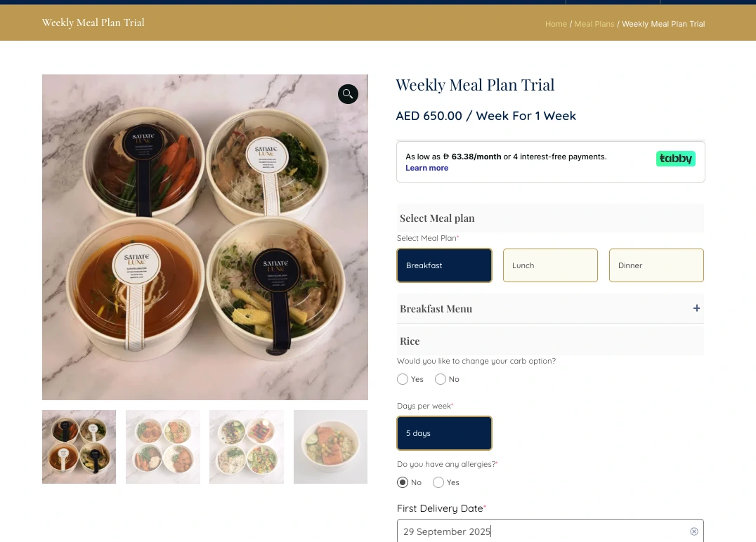Viewport: 756px width, 542px height.
Task: Select the Dinner meal plan
Action: 656,265
